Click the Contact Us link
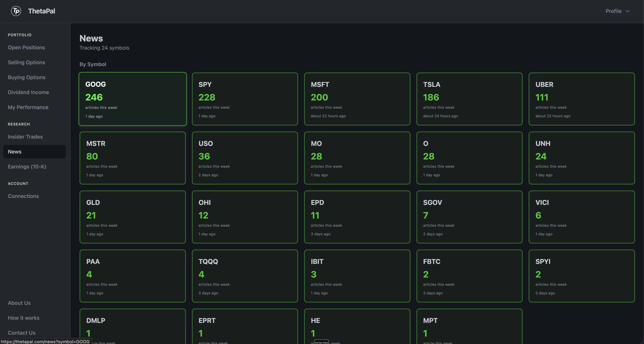Screen dimensions: 644x344 (x=21, y=333)
